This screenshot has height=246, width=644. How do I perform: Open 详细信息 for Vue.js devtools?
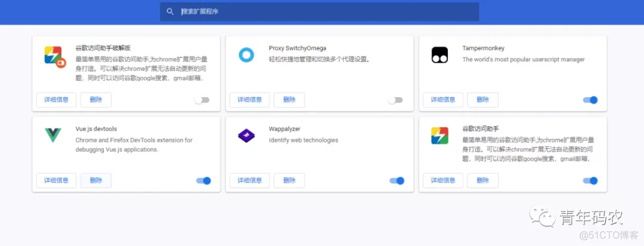tap(56, 180)
